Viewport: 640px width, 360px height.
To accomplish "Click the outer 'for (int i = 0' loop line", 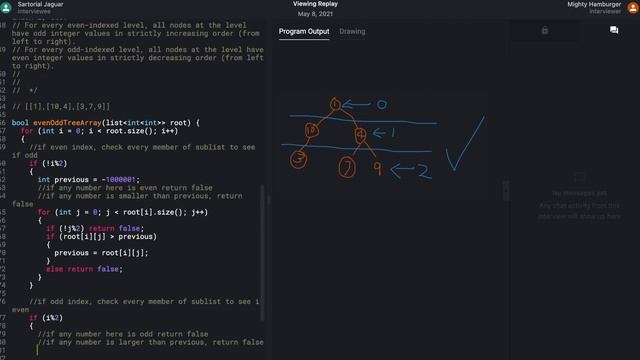I will tap(99, 131).
